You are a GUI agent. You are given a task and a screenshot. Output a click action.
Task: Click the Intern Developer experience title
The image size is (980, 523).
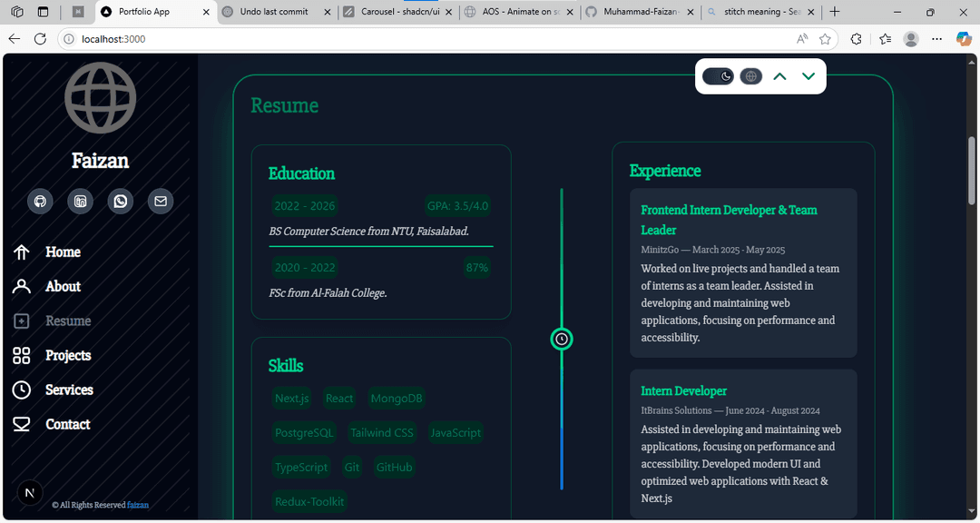(x=684, y=391)
